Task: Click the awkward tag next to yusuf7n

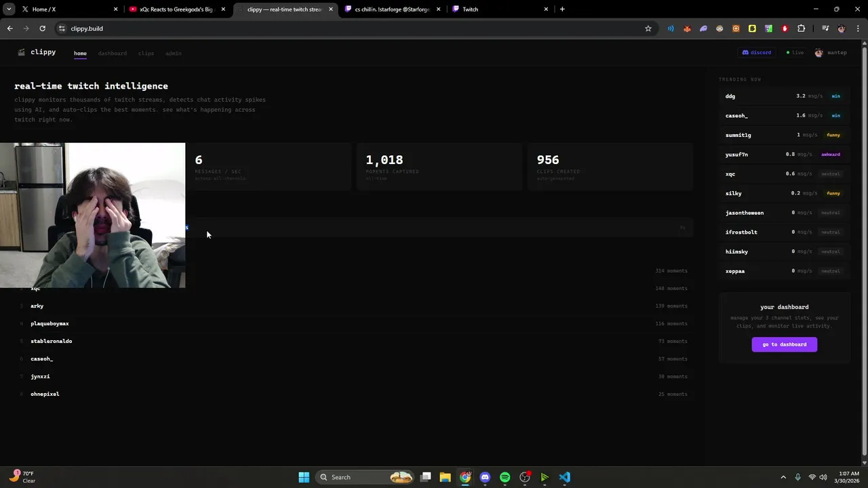Action: (831, 155)
